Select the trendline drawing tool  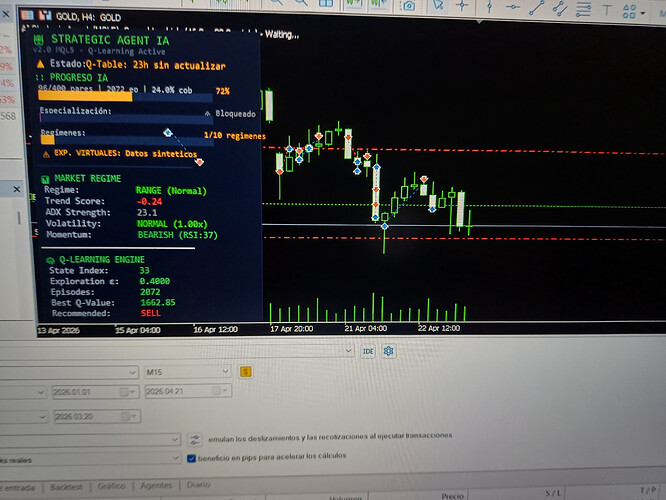pos(536,8)
